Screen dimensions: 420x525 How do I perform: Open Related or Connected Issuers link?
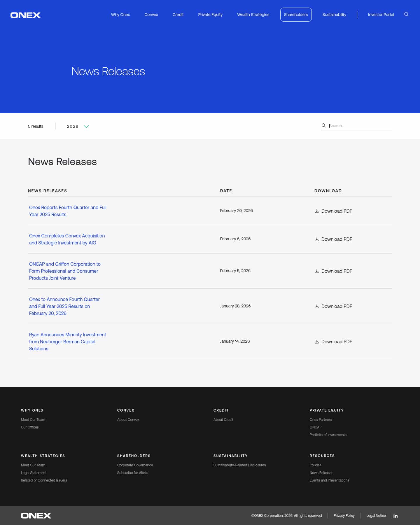click(44, 480)
